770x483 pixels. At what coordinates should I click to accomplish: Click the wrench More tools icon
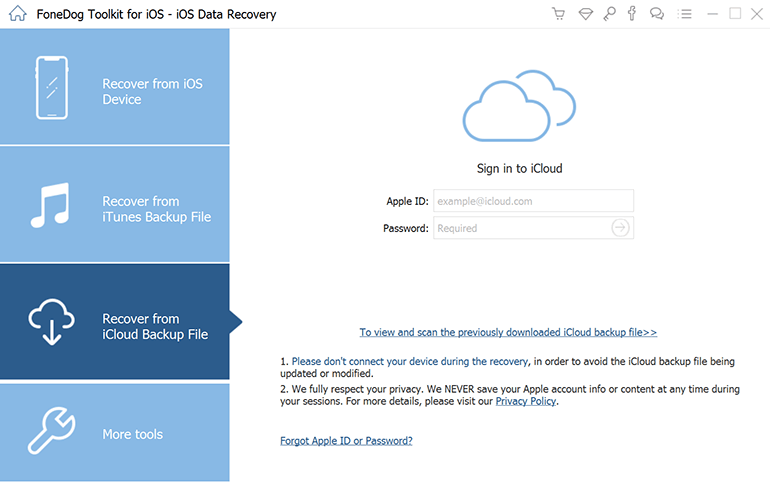51,432
